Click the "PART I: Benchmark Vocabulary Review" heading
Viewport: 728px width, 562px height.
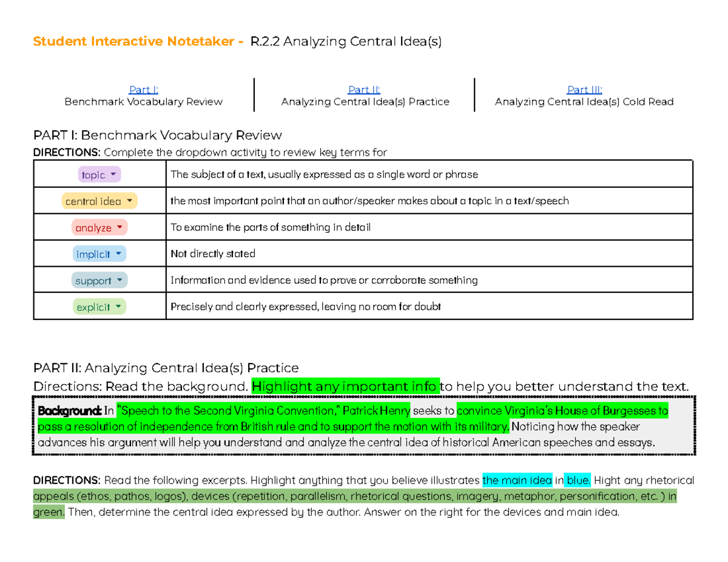click(158, 135)
